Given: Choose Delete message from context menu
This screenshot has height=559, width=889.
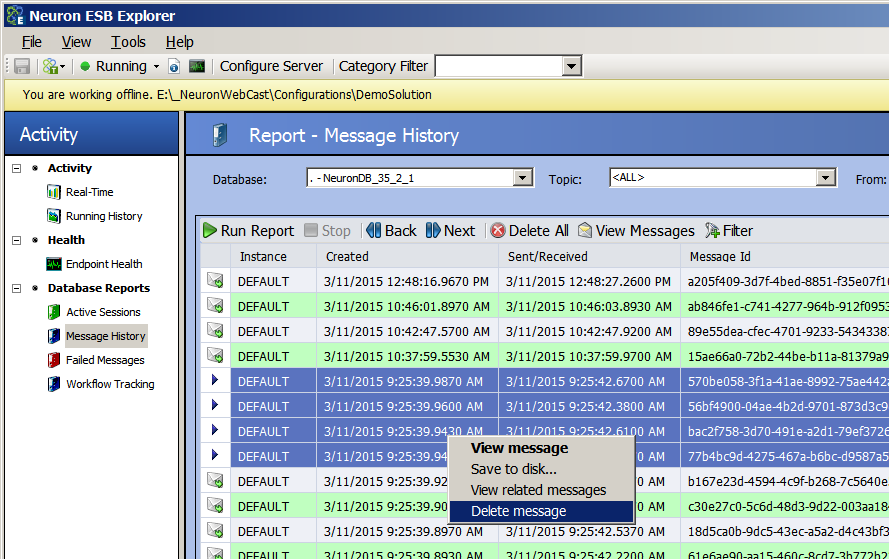Looking at the screenshot, I should pyautogui.click(x=541, y=511).
